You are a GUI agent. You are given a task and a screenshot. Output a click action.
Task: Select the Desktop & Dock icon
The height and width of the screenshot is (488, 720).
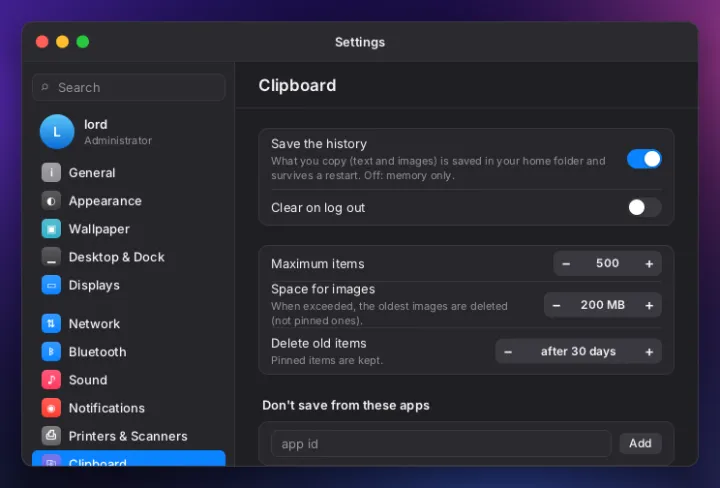click(x=51, y=257)
